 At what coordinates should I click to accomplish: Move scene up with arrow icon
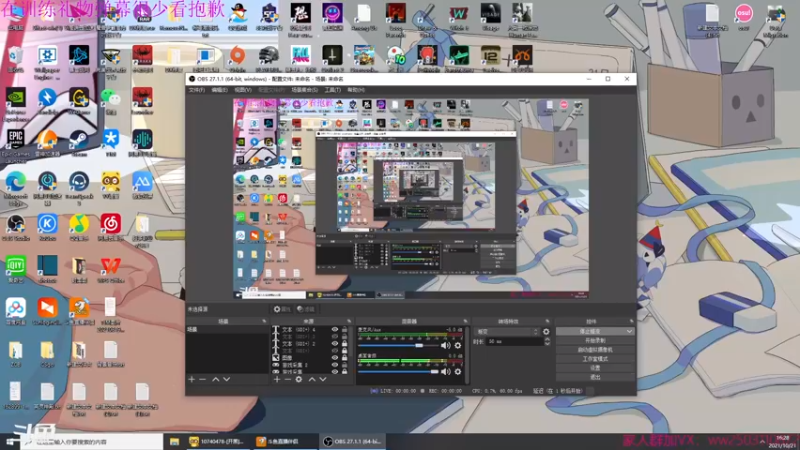coord(215,380)
